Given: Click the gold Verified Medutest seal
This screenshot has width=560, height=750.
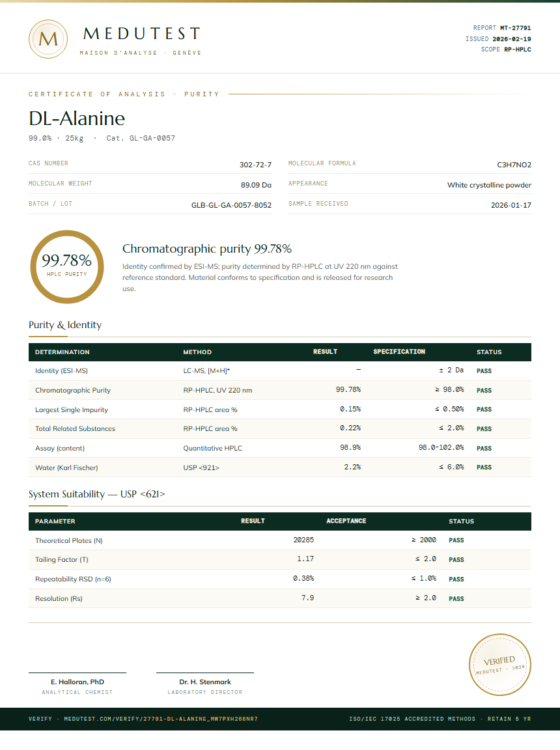Looking at the screenshot, I should pos(499,664).
